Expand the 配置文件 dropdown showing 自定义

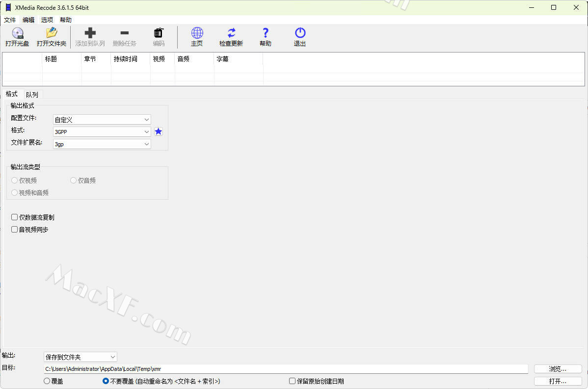click(102, 120)
